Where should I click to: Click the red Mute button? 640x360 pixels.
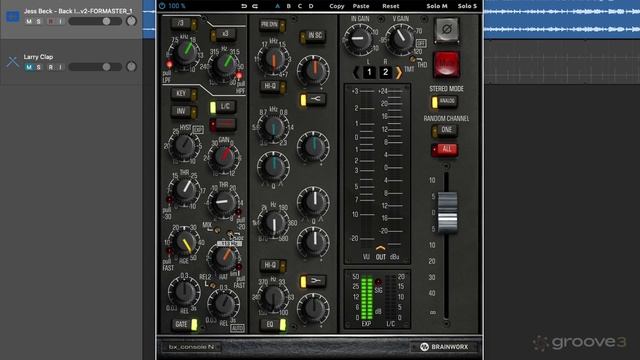pyautogui.click(x=447, y=64)
